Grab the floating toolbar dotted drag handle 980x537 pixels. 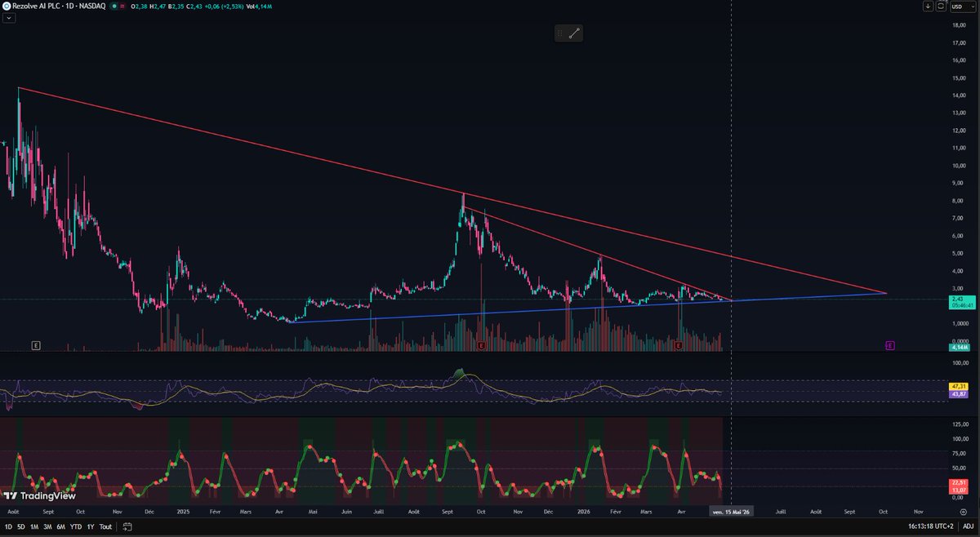coord(559,33)
